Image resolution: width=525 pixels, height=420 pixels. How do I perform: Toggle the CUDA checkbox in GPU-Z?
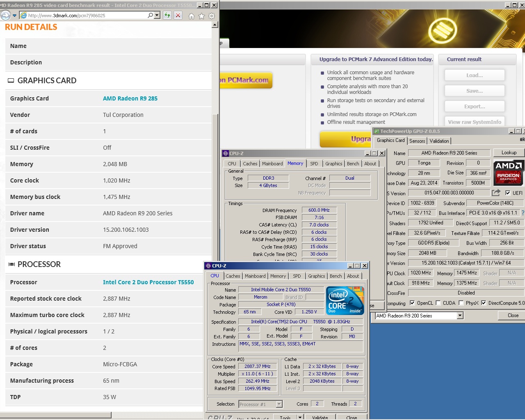pyautogui.click(x=438, y=303)
